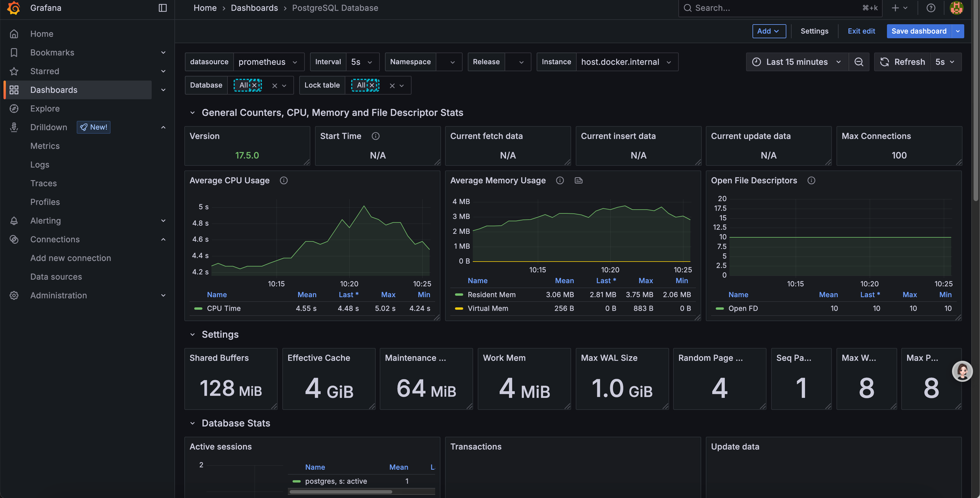Click the Grafana logo icon
The height and width of the screenshot is (498, 980).
click(x=14, y=8)
